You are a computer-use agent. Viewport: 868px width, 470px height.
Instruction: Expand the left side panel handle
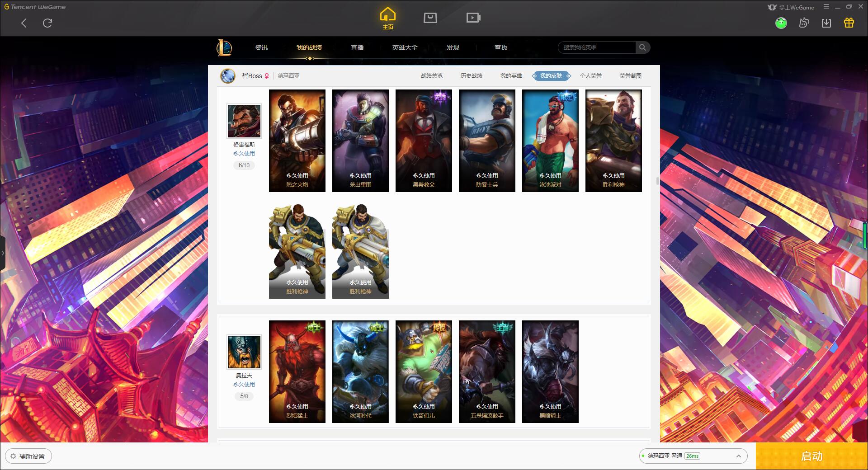3,253
